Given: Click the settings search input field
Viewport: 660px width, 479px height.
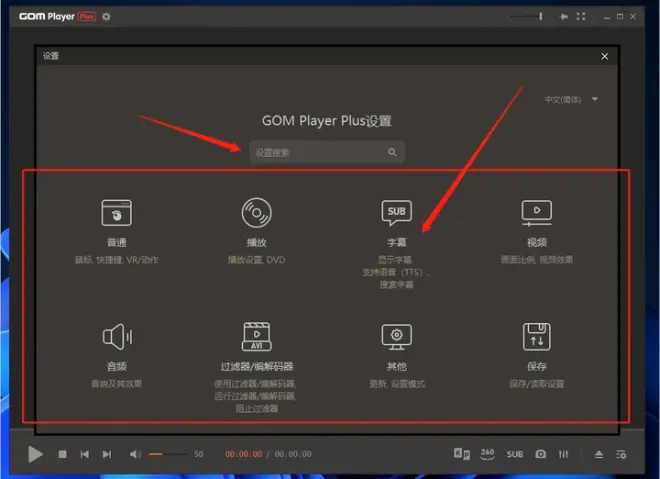Looking at the screenshot, I should click(327, 152).
